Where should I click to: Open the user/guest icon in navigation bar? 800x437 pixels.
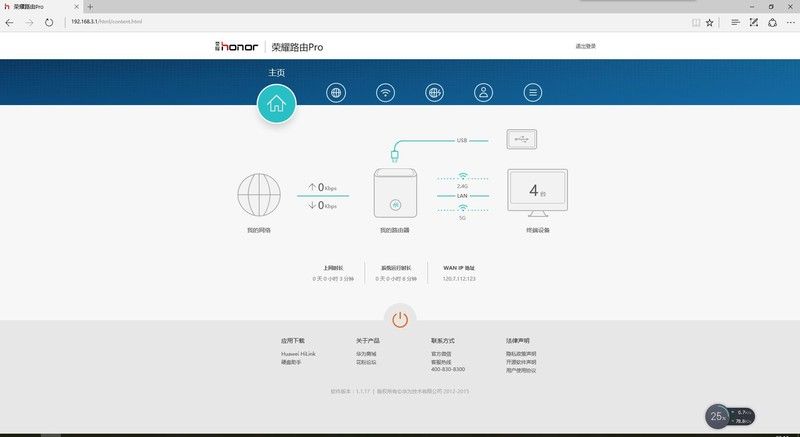(483, 93)
